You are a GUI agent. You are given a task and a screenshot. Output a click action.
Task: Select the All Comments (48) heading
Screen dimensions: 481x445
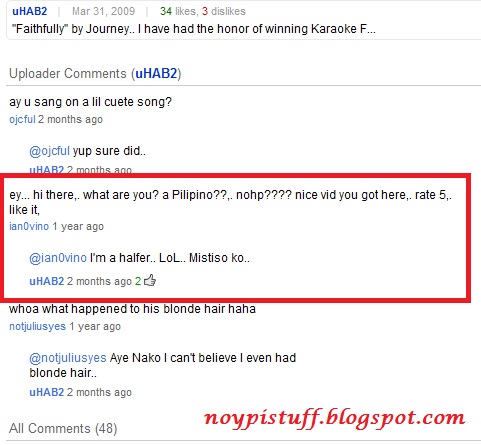[63, 428]
